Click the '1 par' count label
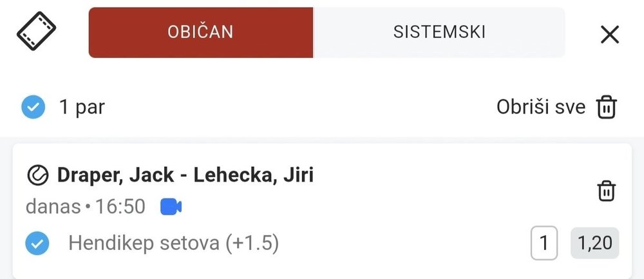 pyautogui.click(x=82, y=107)
